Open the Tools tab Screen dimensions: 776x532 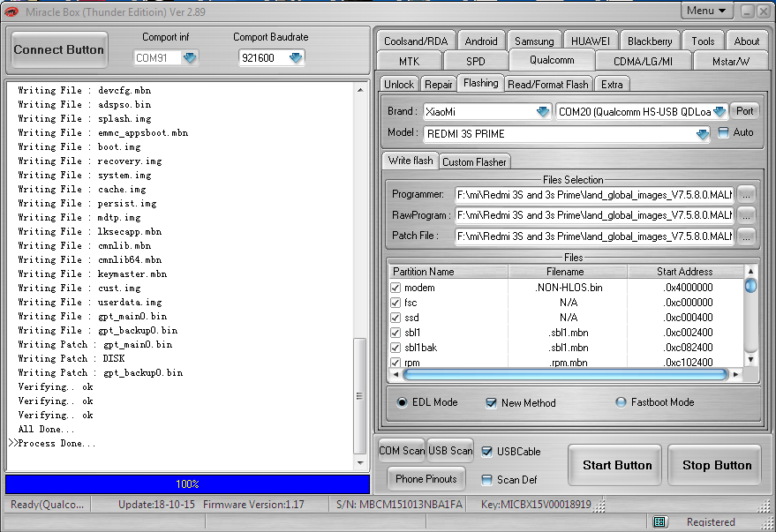(x=703, y=41)
